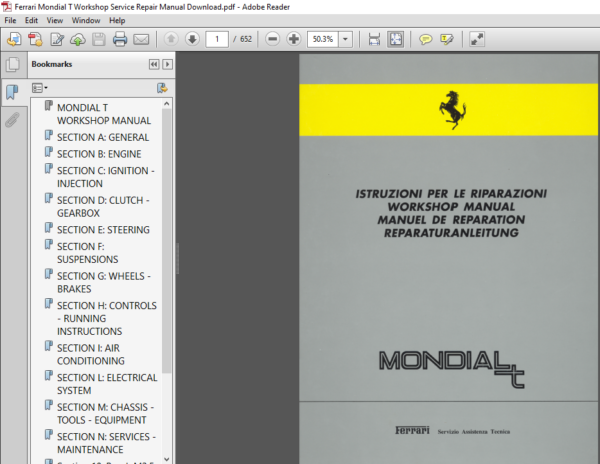Open the View menu
Screen dimensions: 600x464
click(55, 20)
